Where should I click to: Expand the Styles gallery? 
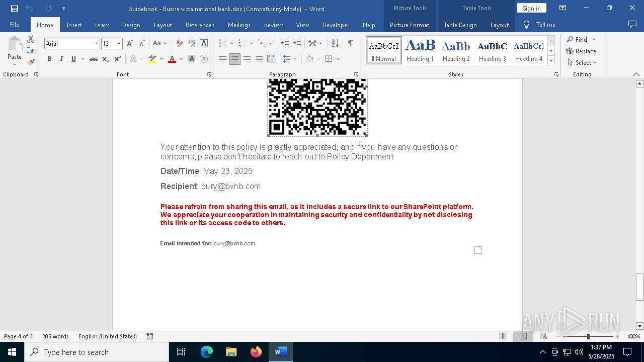(551, 61)
